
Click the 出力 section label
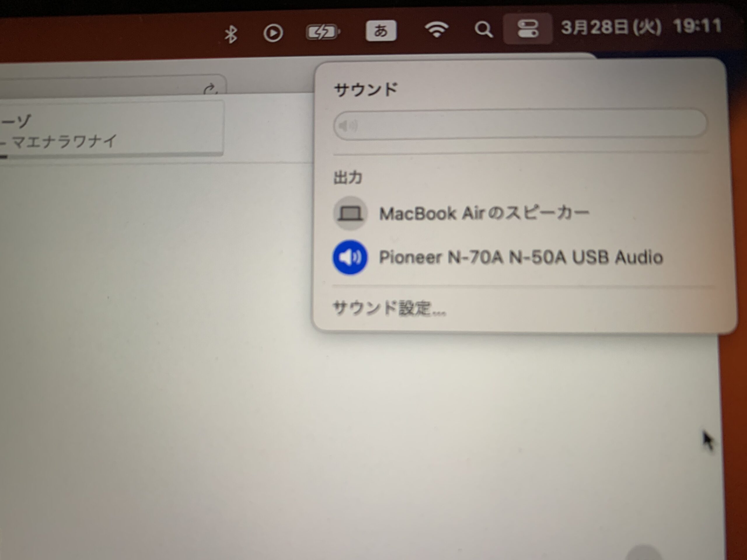pos(348,178)
